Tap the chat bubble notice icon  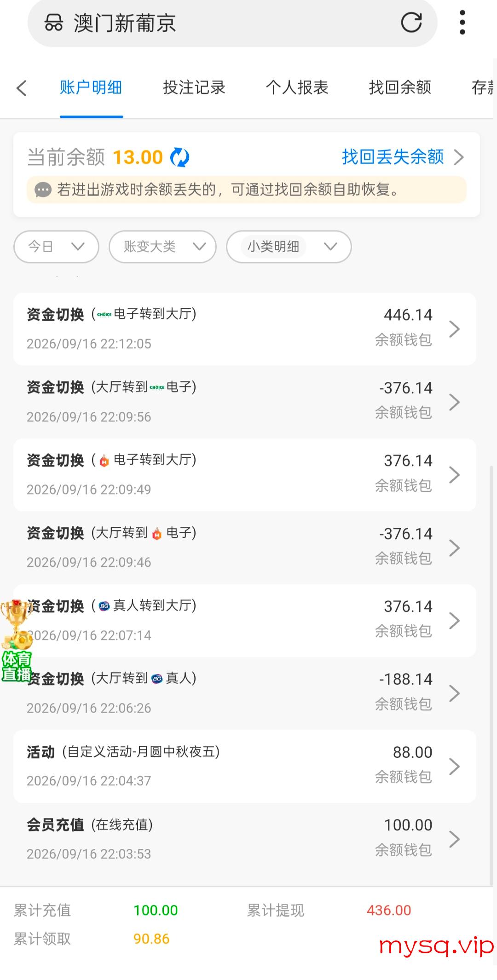(43, 190)
